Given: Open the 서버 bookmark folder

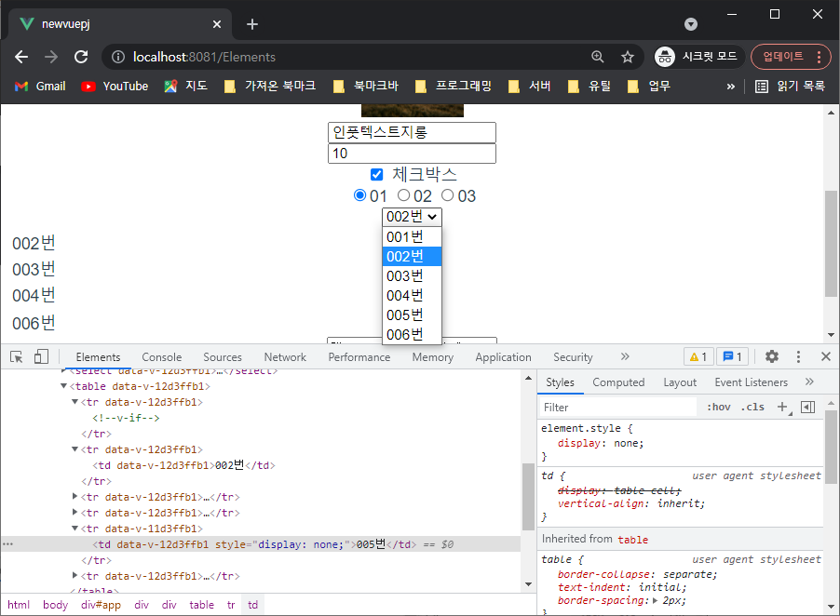Looking at the screenshot, I should [x=529, y=87].
